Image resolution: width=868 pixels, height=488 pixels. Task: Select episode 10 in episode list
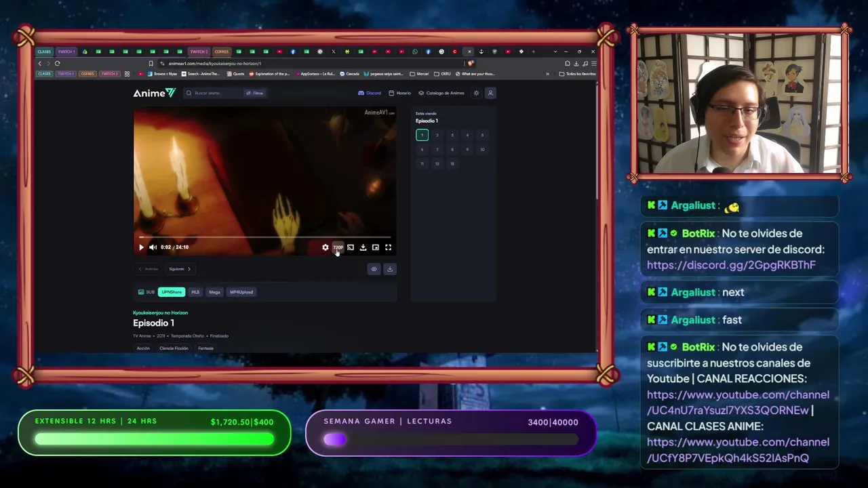(x=482, y=149)
